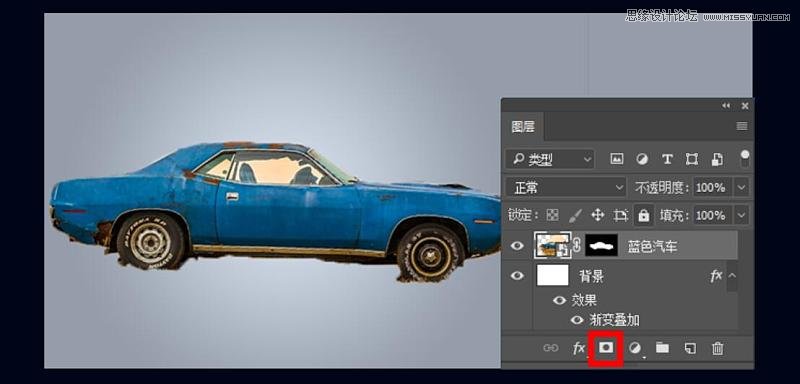Filter for text layers (T icon)
The image size is (800, 384).
(x=667, y=159)
